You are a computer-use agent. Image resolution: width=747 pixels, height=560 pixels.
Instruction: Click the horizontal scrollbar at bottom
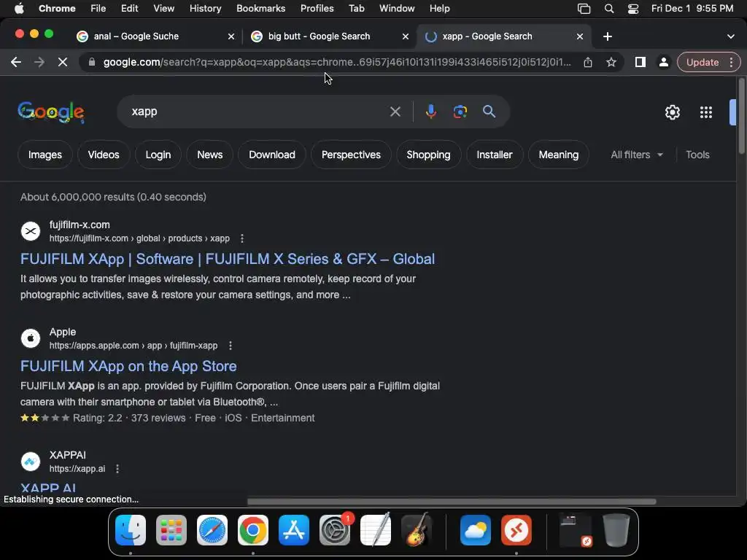pos(451,502)
